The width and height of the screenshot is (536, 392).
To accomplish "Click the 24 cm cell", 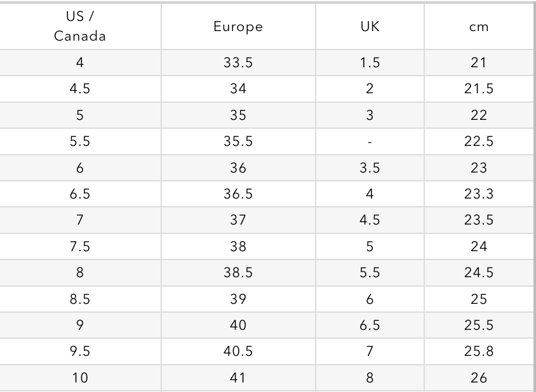I will (x=479, y=247).
